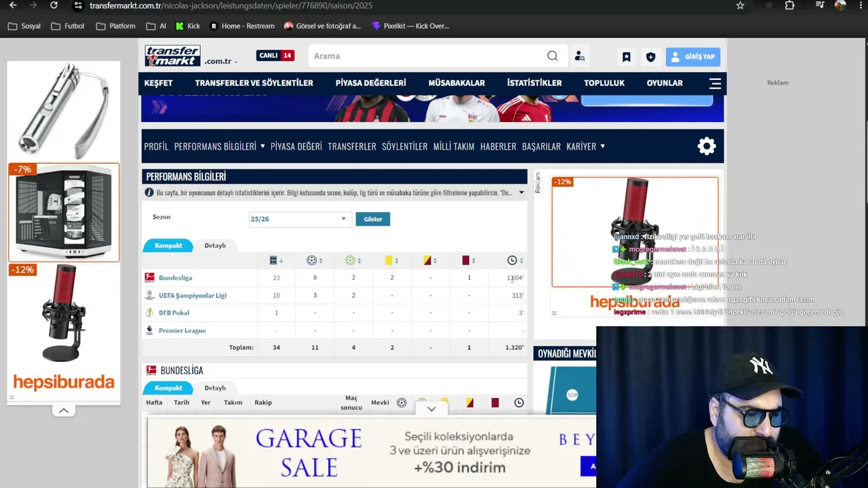Select Kompakt tab under Bundesliga section
The width and height of the screenshot is (868, 488).
[x=168, y=388]
